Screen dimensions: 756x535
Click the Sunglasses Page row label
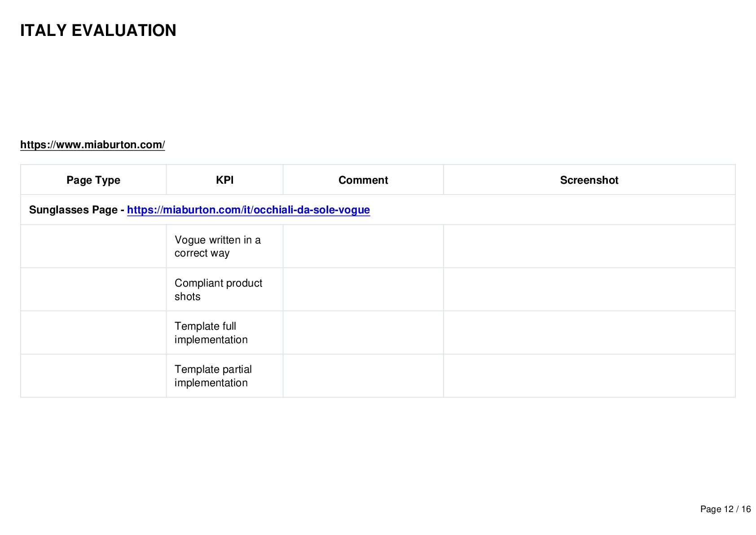click(77, 210)
